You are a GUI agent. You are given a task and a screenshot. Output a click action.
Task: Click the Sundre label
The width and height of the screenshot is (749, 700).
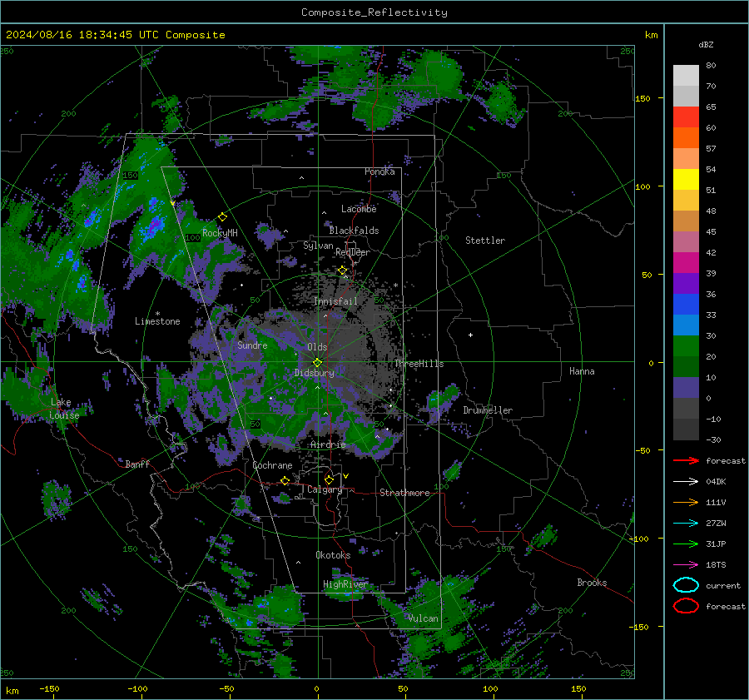252,345
